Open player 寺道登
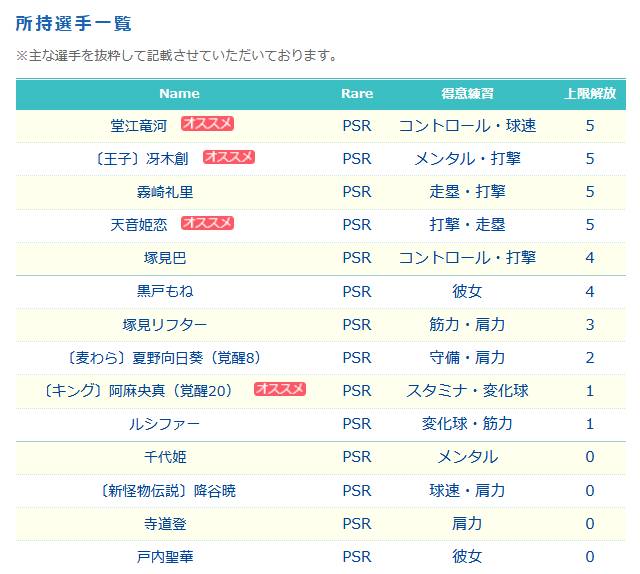 pyautogui.click(x=165, y=524)
